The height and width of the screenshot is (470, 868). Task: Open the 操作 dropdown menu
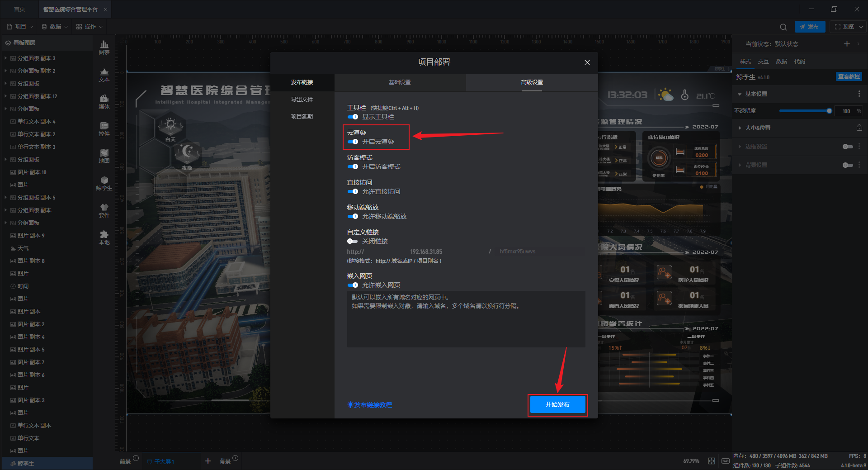90,27
